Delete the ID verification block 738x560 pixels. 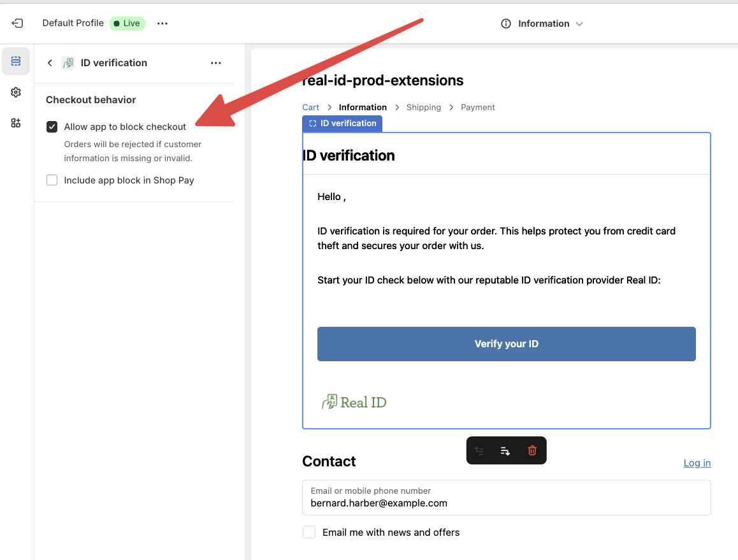(532, 451)
